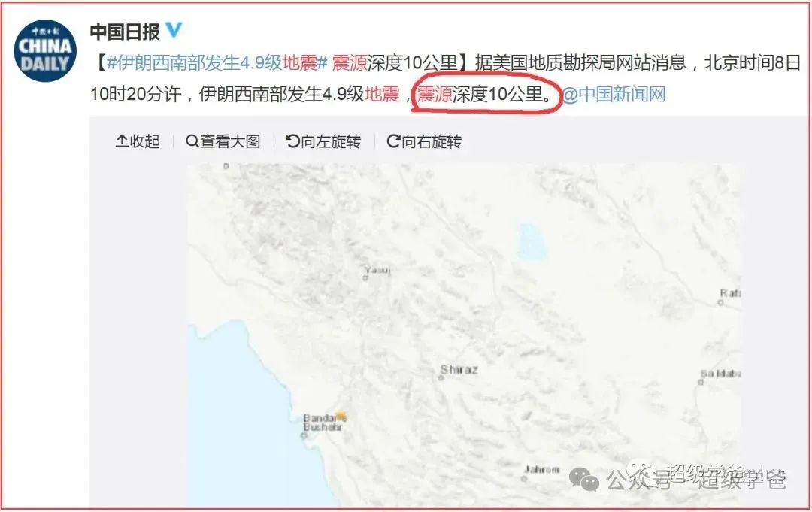
Task: Click the Shiraz city label on map
Action: coord(459,370)
